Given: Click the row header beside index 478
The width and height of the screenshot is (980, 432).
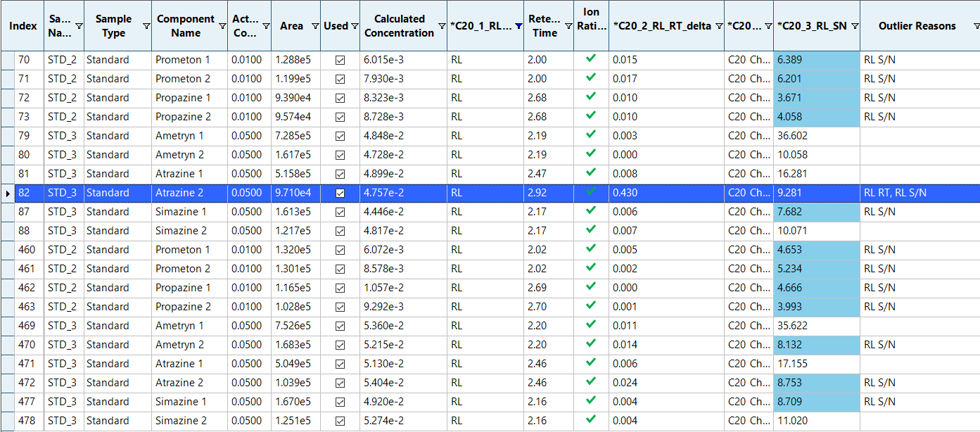Looking at the screenshot, I should (x=7, y=421).
